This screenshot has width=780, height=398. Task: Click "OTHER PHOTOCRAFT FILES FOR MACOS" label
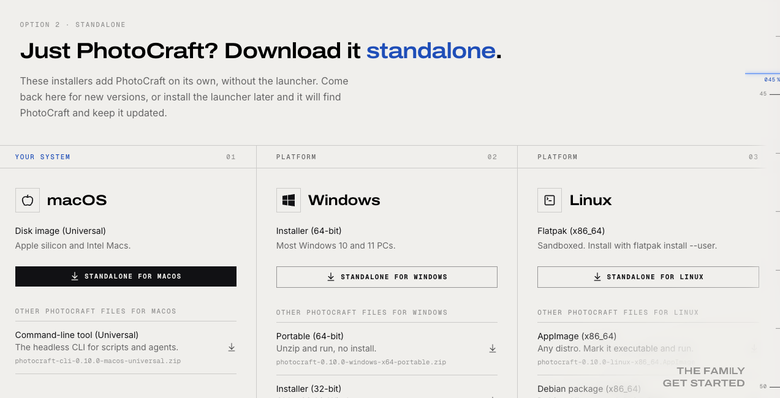coord(96,311)
